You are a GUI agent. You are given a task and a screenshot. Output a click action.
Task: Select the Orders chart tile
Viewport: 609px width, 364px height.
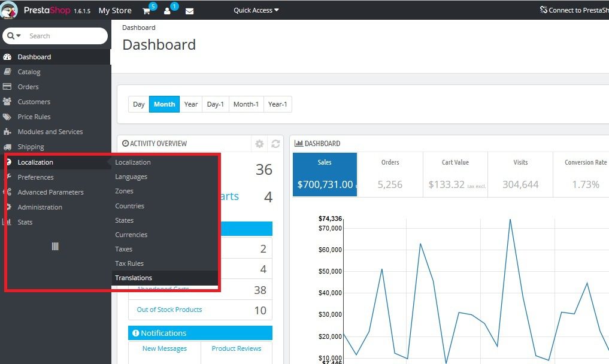(390, 174)
